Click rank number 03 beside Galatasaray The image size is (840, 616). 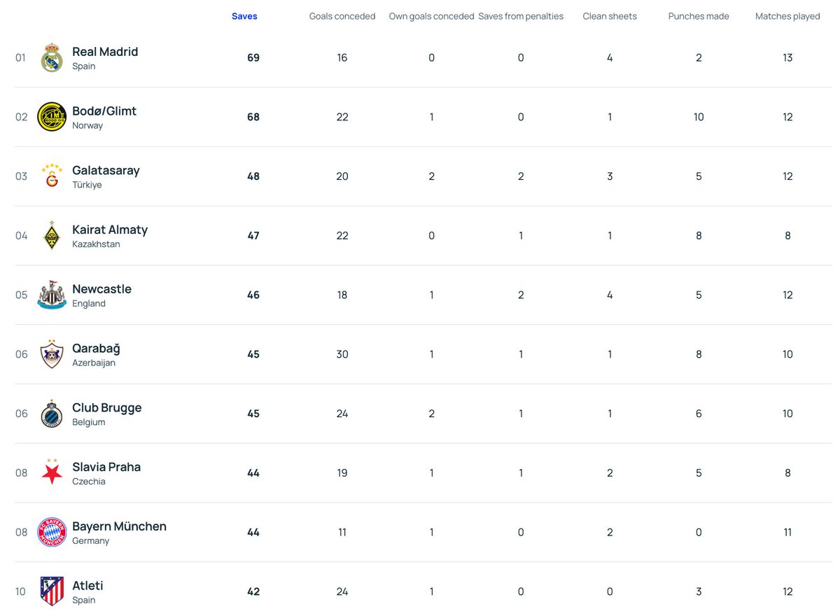(x=21, y=176)
